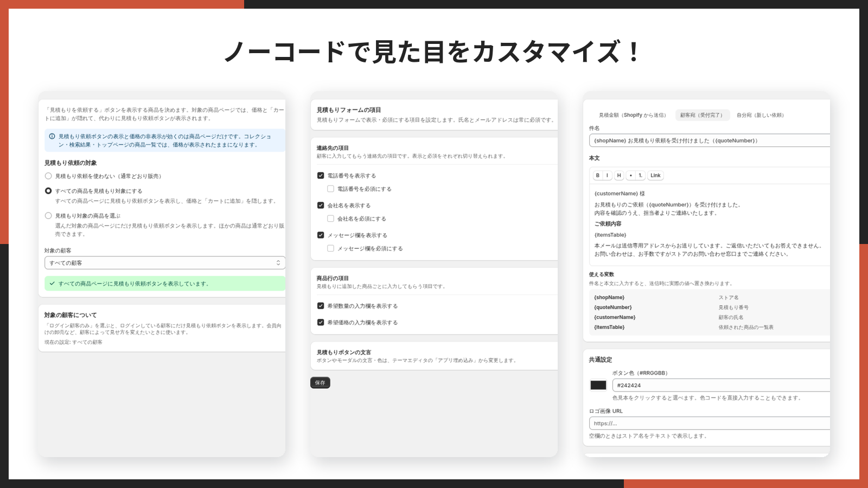This screenshot has height=488, width=868.
Task: Click the 商品行の項目 section heading
Action: [333, 278]
